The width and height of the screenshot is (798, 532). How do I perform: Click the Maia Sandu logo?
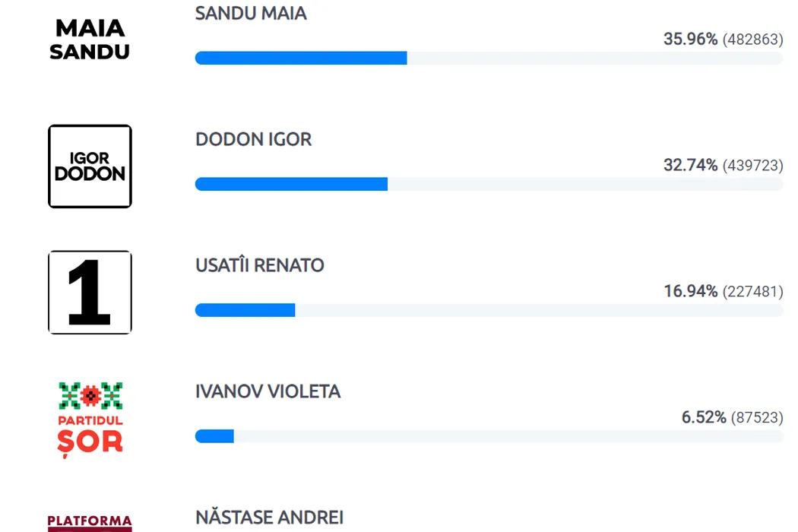[90, 40]
